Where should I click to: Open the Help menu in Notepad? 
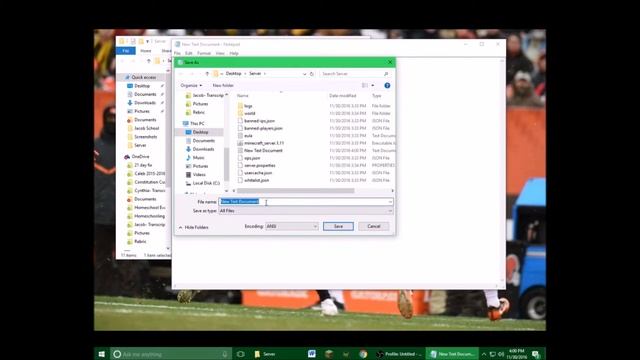pos(234,53)
